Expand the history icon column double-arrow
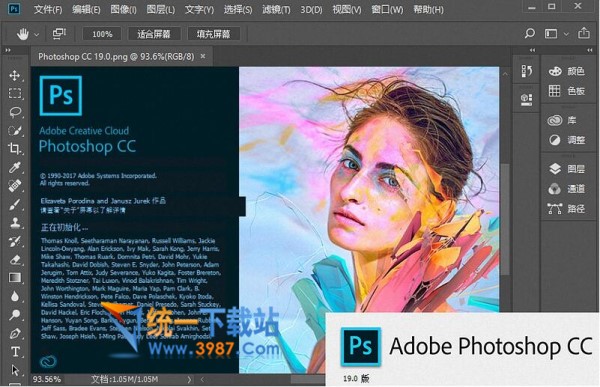 (532, 50)
